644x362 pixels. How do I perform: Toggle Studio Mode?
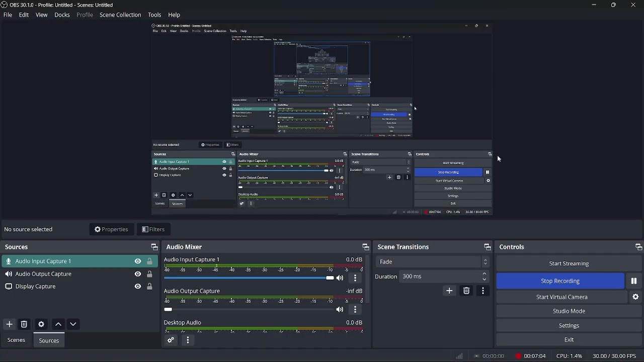(x=569, y=311)
